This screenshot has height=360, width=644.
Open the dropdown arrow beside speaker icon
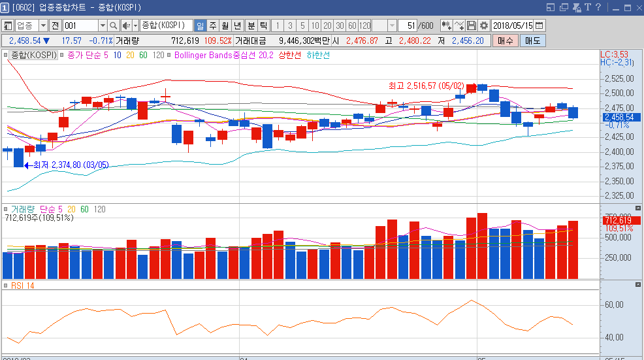point(135,25)
